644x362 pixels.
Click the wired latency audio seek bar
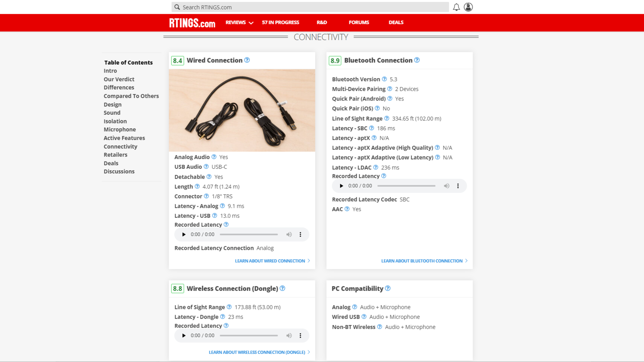coord(249,234)
